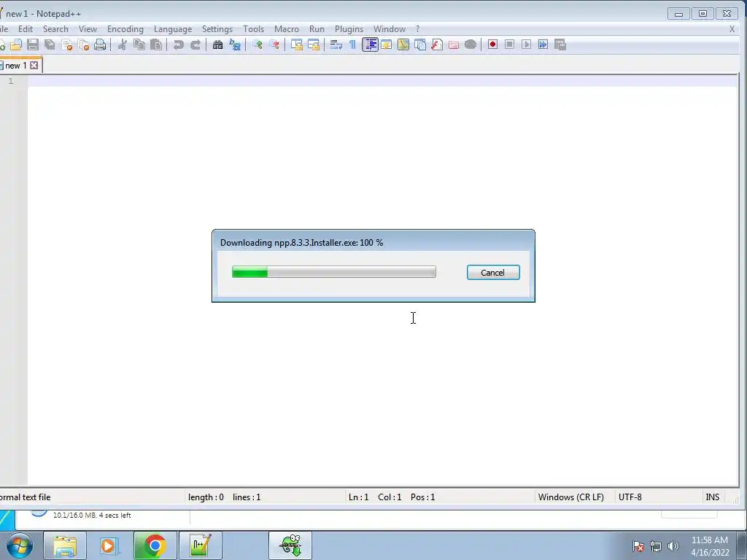Open the Settings menu

(x=217, y=29)
